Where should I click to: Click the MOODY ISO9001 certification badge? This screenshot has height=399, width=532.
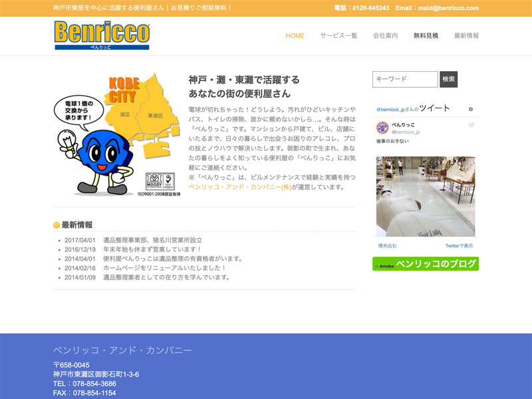click(160, 182)
